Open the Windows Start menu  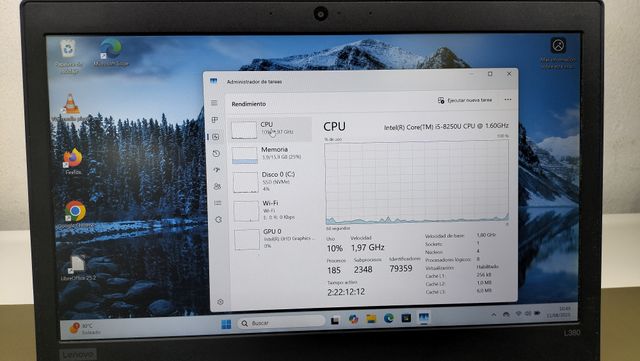pyautogui.click(x=226, y=324)
